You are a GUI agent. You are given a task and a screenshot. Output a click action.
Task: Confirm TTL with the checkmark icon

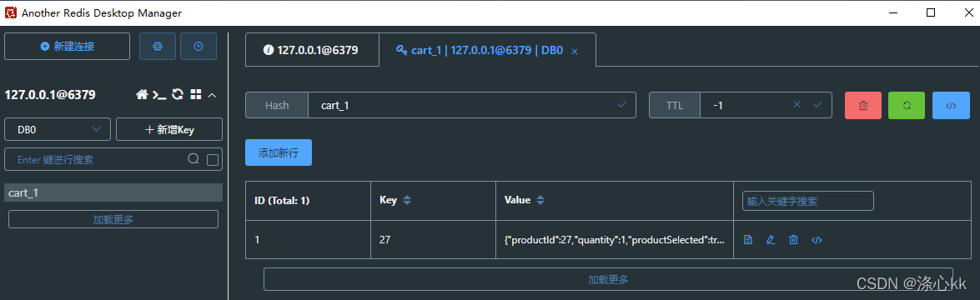point(817,105)
